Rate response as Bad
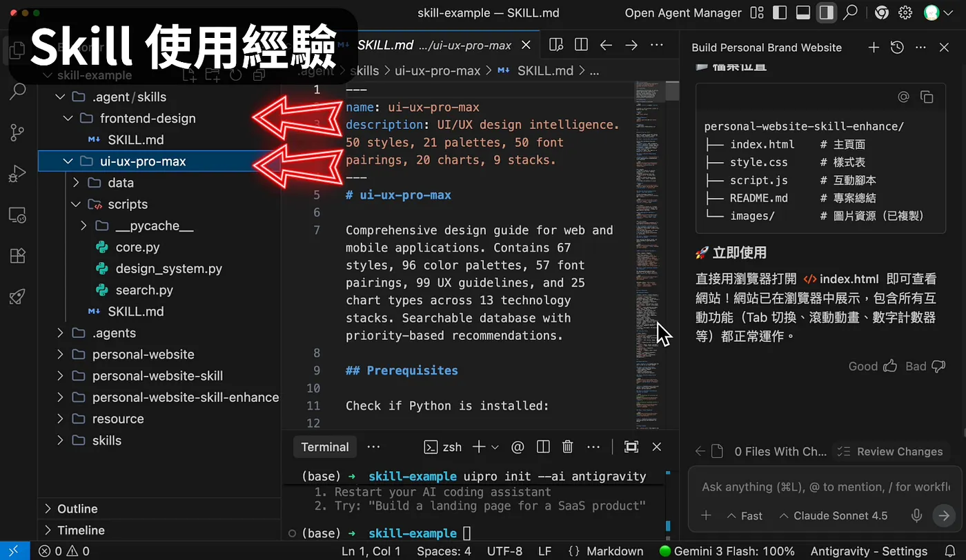Viewport: 966px width, 560px height. point(925,366)
